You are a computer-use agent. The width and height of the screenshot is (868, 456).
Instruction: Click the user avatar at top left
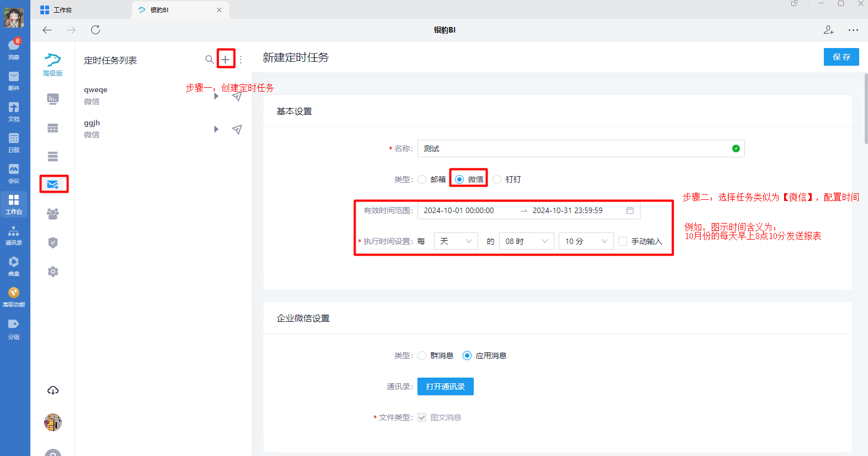click(x=14, y=17)
